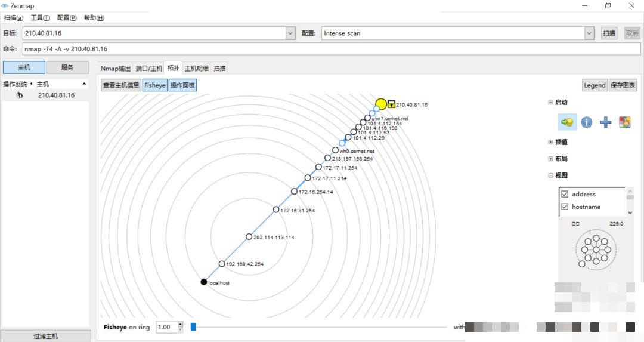
Task: Click the 172.16.254.14 node circle
Action: point(294,192)
